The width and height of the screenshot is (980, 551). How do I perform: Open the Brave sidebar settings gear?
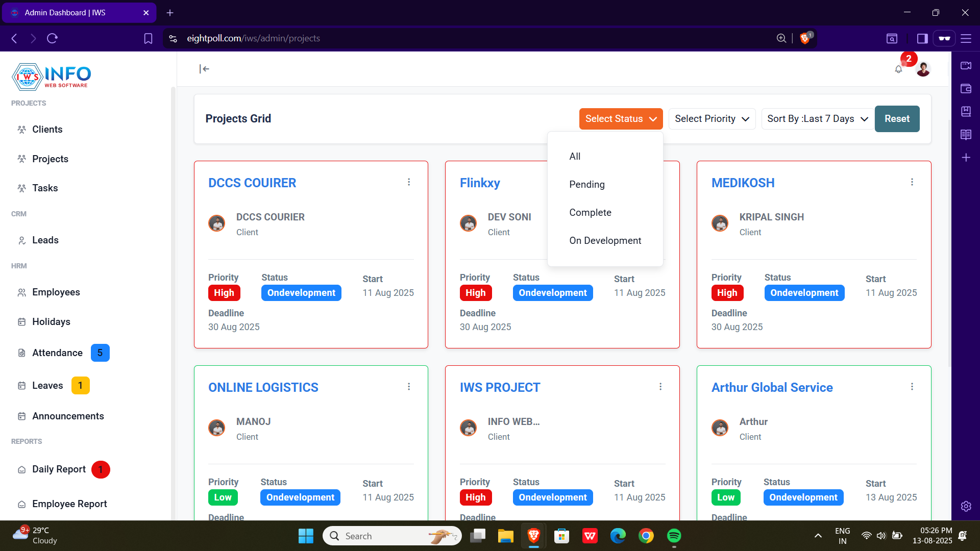966,506
